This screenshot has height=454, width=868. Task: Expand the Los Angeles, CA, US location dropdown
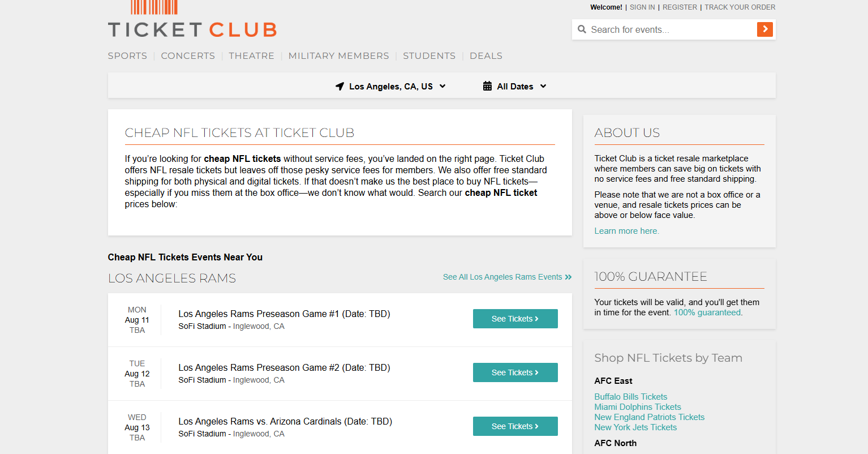tap(390, 87)
